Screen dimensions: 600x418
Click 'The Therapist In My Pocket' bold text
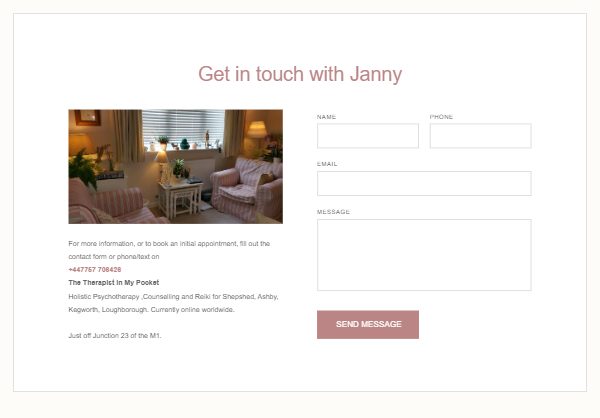pyautogui.click(x=114, y=283)
